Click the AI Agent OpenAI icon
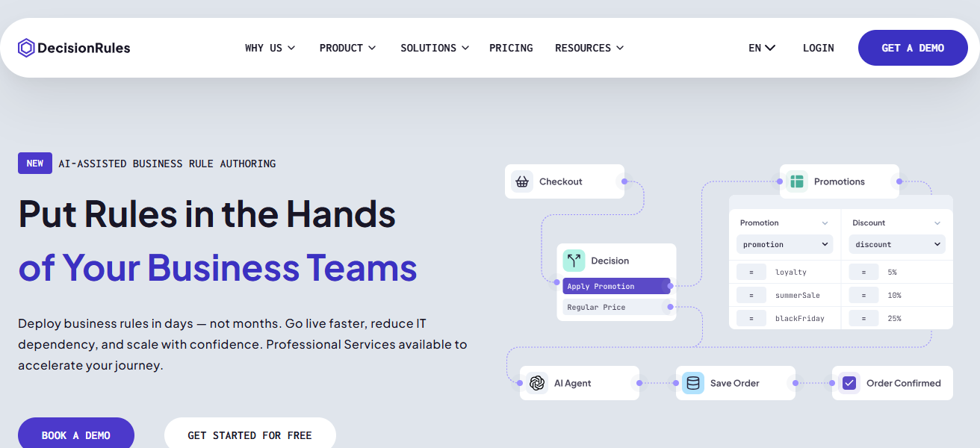 pos(536,383)
